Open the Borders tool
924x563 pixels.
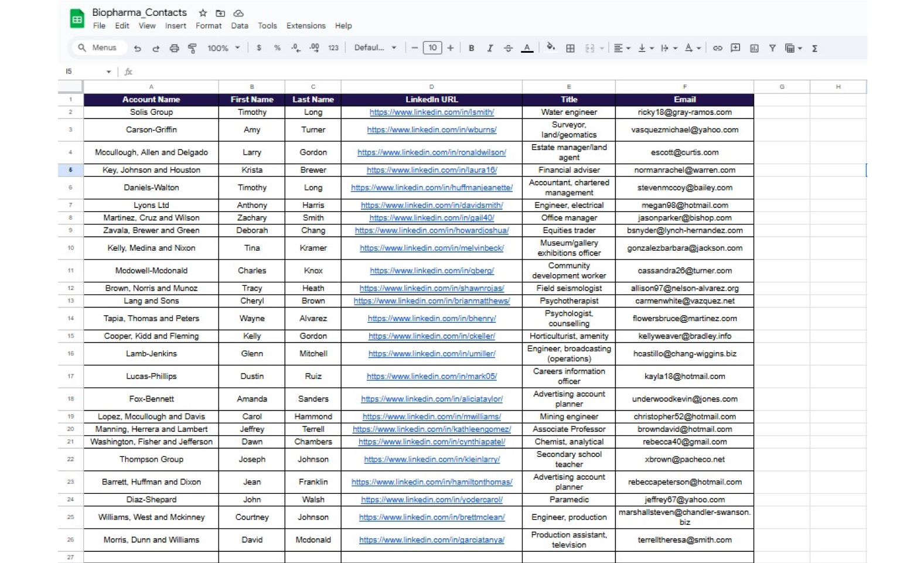point(570,49)
